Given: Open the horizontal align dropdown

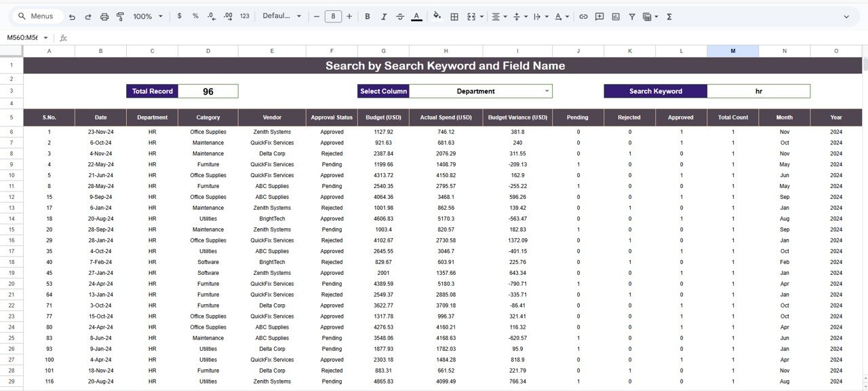Looking at the screenshot, I should [x=499, y=16].
